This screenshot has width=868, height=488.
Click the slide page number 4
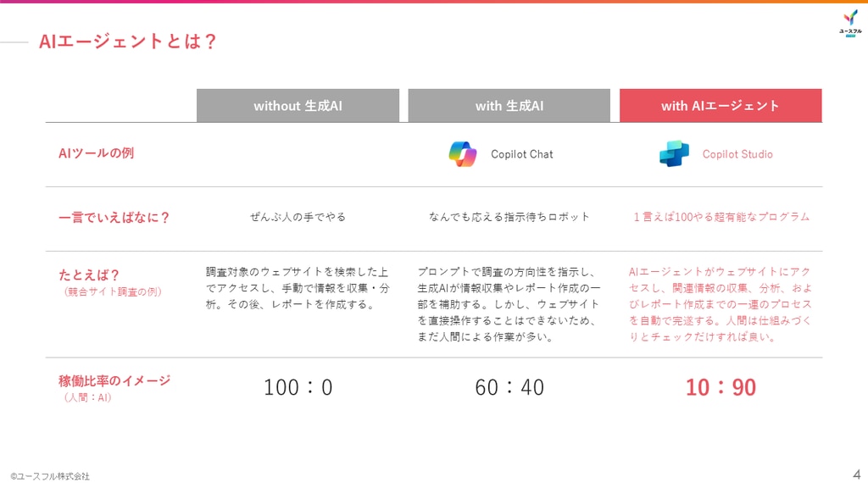[x=856, y=474]
